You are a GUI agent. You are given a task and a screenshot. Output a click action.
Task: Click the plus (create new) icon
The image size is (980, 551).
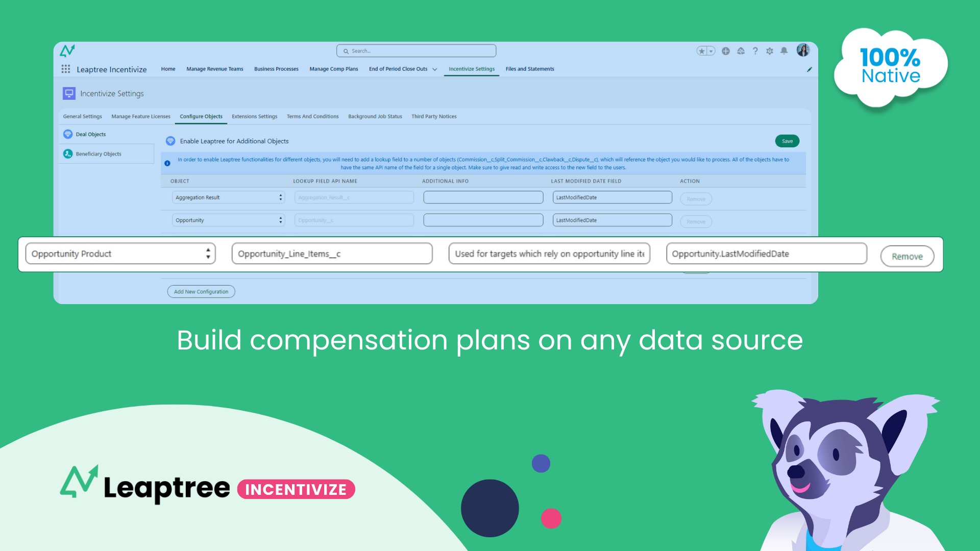click(726, 51)
